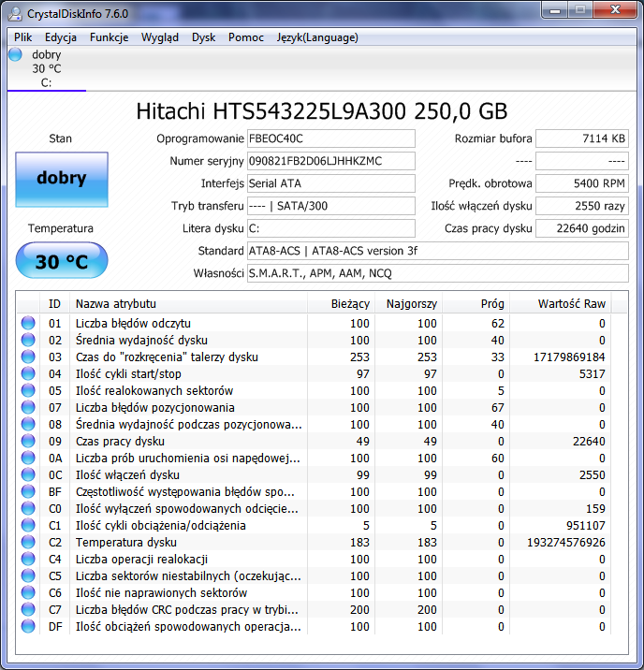This screenshot has width=644, height=670.
Task: Select the Liczba błędów odczytu row name
Action: [x=133, y=324]
